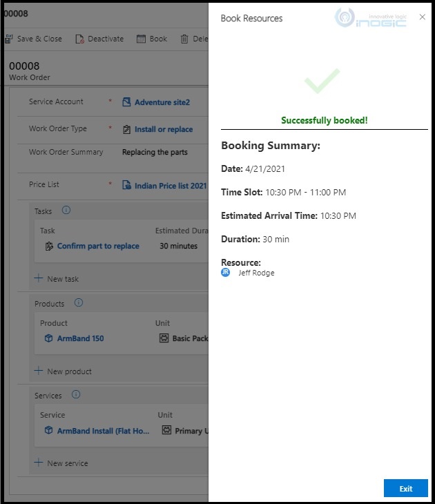
Task: Open the Tasks info icon
Action: (66, 210)
